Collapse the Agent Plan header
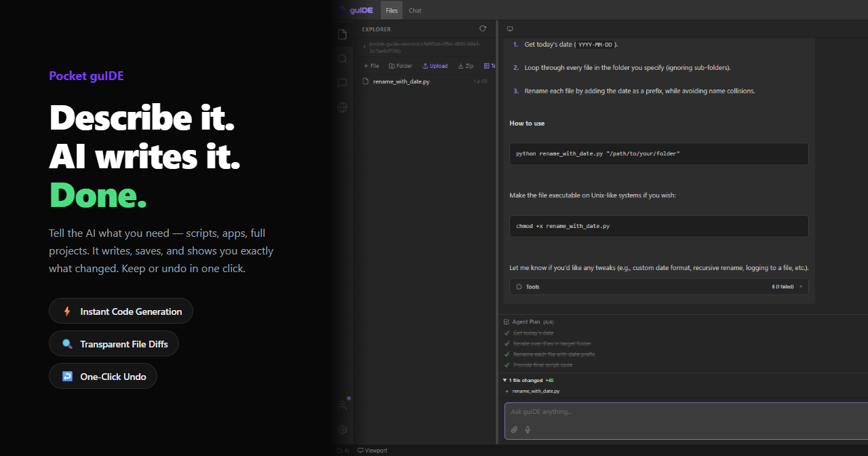 pos(529,322)
